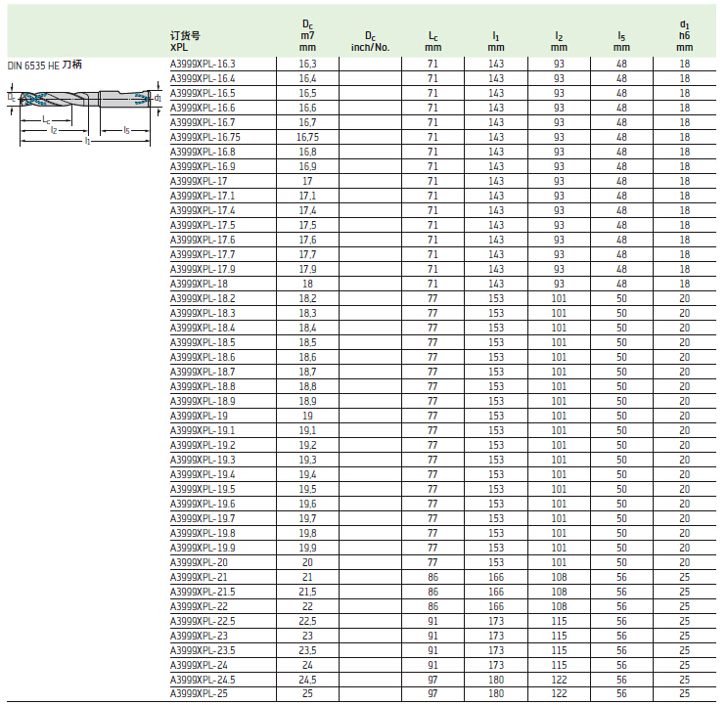
Task: Select order number A3999XPL-16.3
Action: pos(203,64)
